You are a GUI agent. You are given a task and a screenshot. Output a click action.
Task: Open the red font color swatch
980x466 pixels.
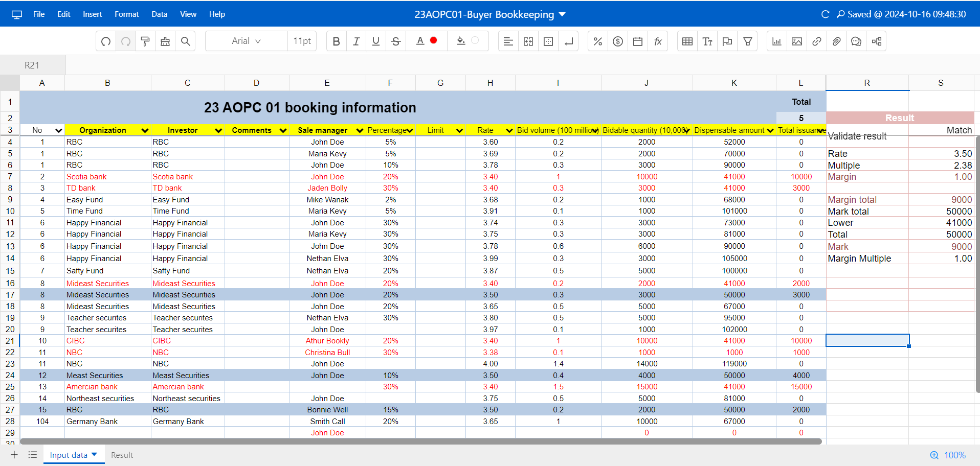[x=434, y=40]
